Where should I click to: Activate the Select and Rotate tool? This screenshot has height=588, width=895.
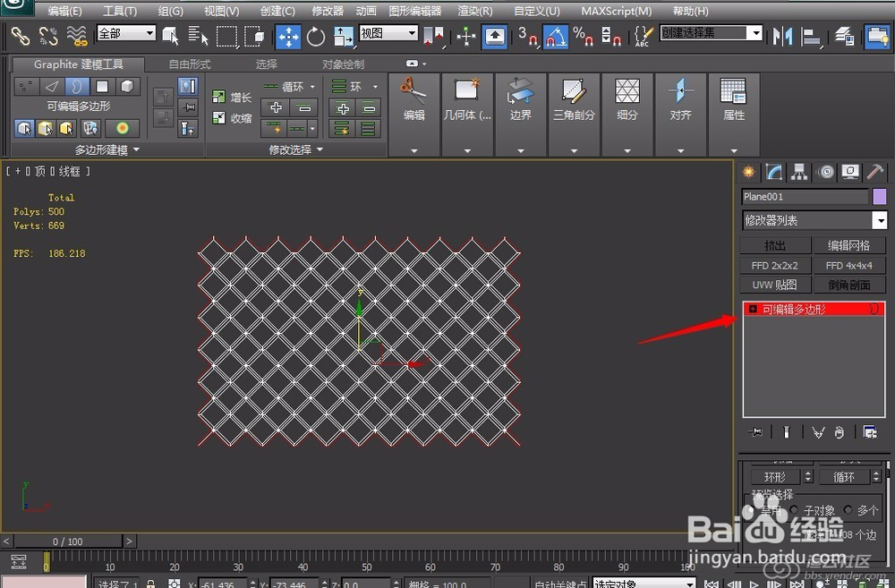pos(316,37)
